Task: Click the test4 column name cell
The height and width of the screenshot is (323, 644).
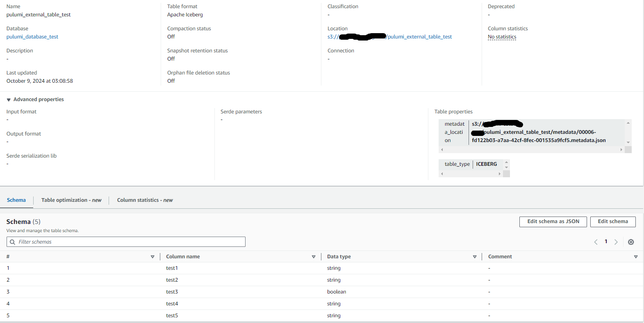Action: tap(172, 304)
